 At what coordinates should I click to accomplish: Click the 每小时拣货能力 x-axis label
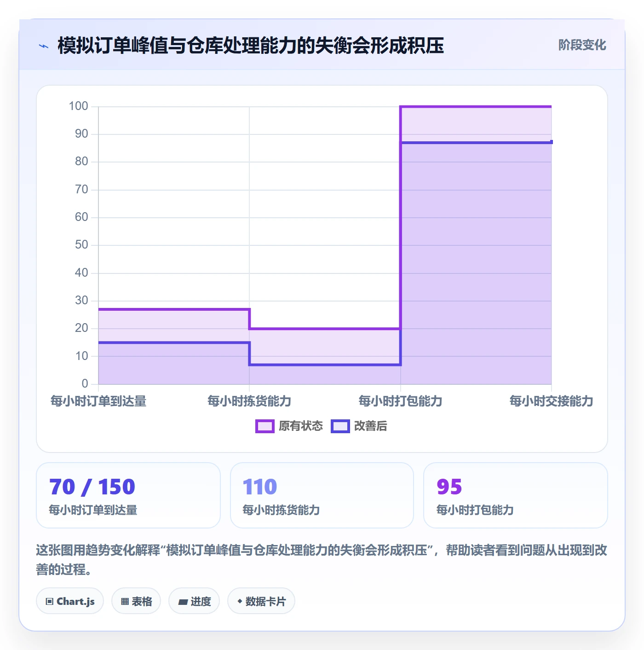[249, 401]
